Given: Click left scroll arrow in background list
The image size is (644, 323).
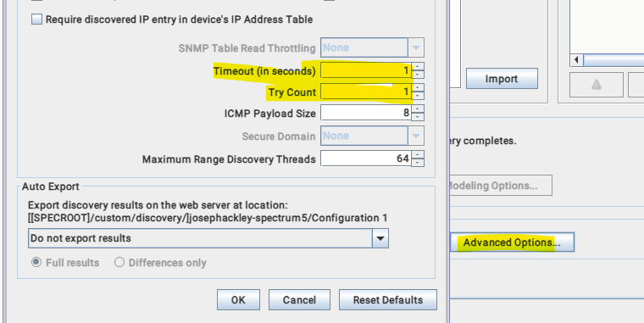Looking at the screenshot, I should pos(576,60).
